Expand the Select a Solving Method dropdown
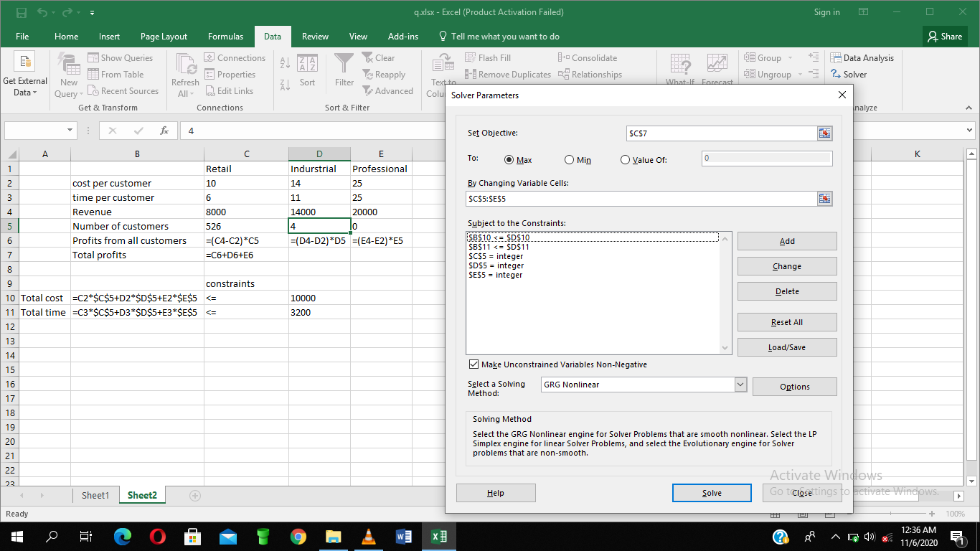 740,385
